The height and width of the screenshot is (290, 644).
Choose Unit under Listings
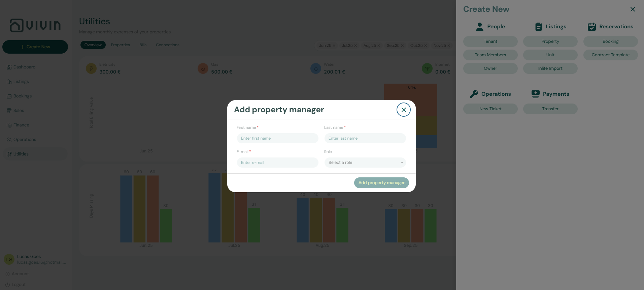tap(550, 55)
